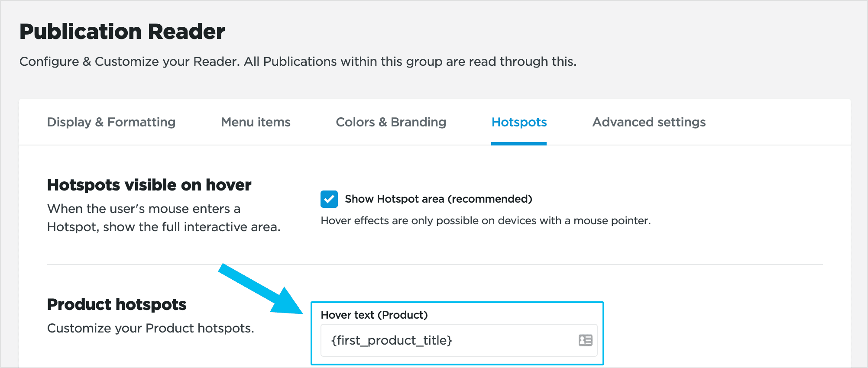Click the 'Customize your Product hotspots' description
Image resolution: width=868 pixels, height=368 pixels.
pos(150,328)
